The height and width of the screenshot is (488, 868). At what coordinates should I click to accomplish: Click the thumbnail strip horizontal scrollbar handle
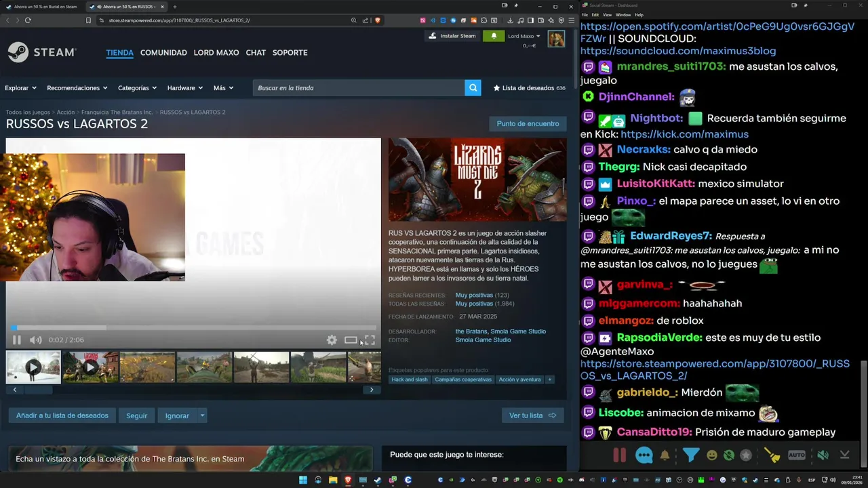38,390
